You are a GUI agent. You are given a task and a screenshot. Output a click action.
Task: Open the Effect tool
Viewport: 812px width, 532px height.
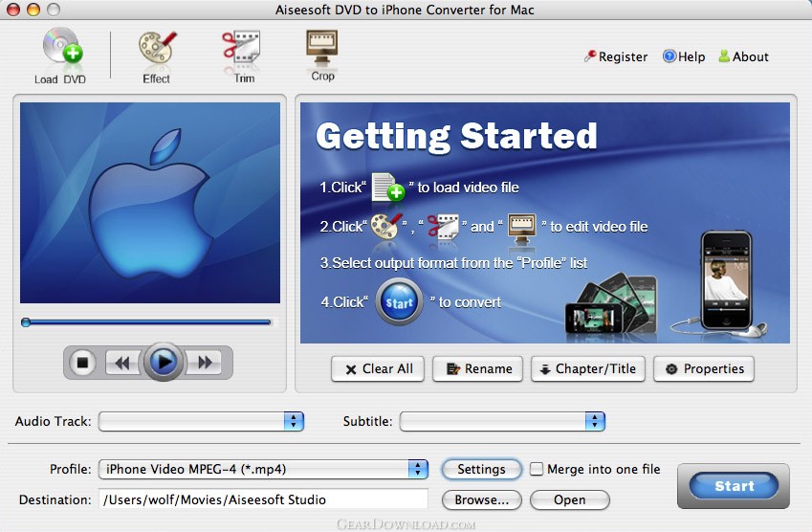pyautogui.click(x=157, y=55)
